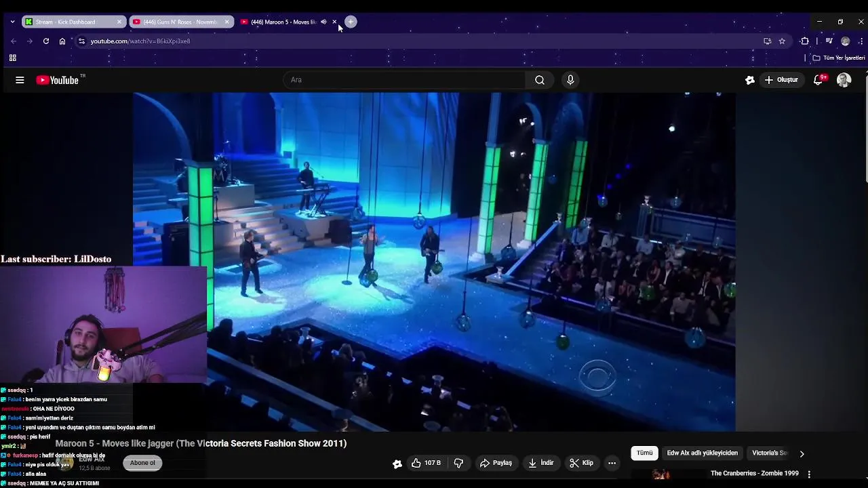Open the install/cast icon in address bar
The image size is (868, 488).
(x=767, y=41)
